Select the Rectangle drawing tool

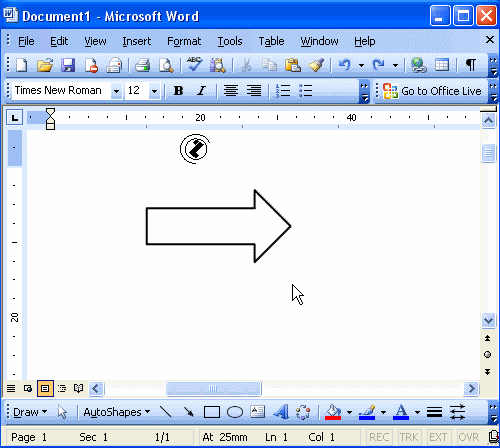tap(212, 412)
